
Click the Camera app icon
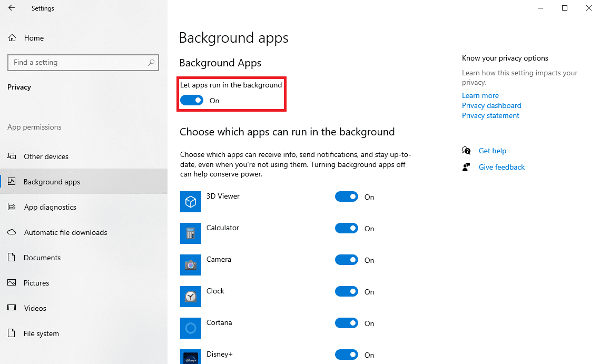191,265
